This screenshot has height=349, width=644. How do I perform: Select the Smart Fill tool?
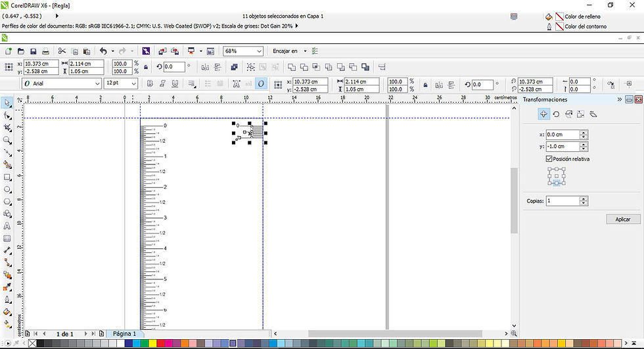click(7, 165)
